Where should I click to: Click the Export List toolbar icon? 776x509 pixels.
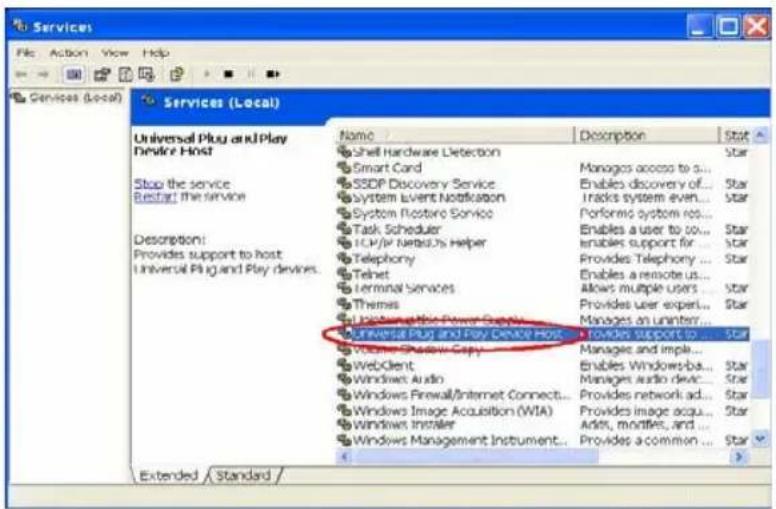click(x=146, y=74)
